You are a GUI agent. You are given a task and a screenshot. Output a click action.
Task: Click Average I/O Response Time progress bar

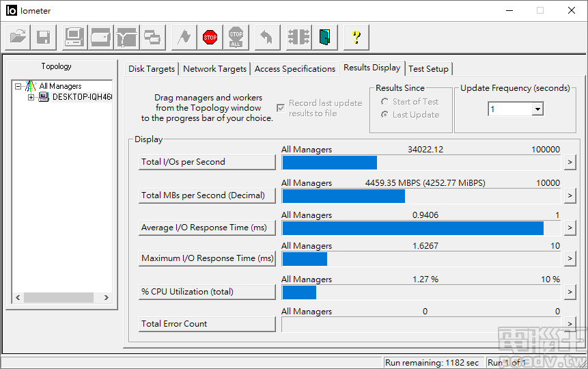(421, 228)
